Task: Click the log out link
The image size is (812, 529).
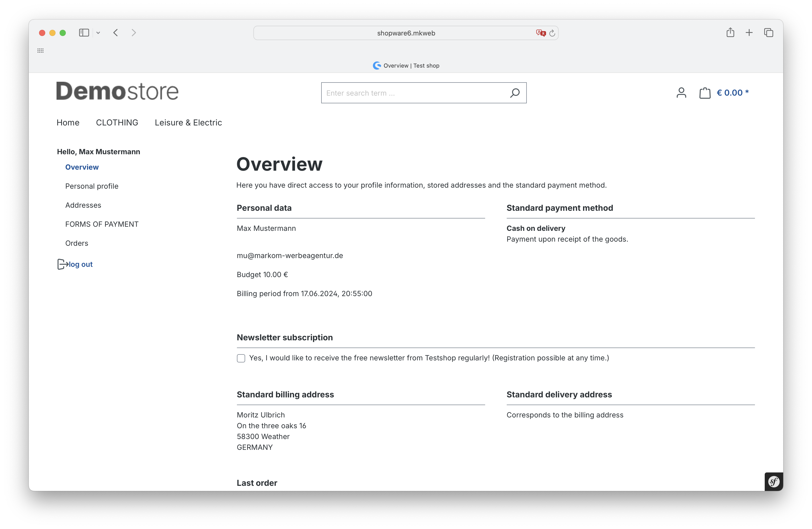Action: [x=80, y=264]
